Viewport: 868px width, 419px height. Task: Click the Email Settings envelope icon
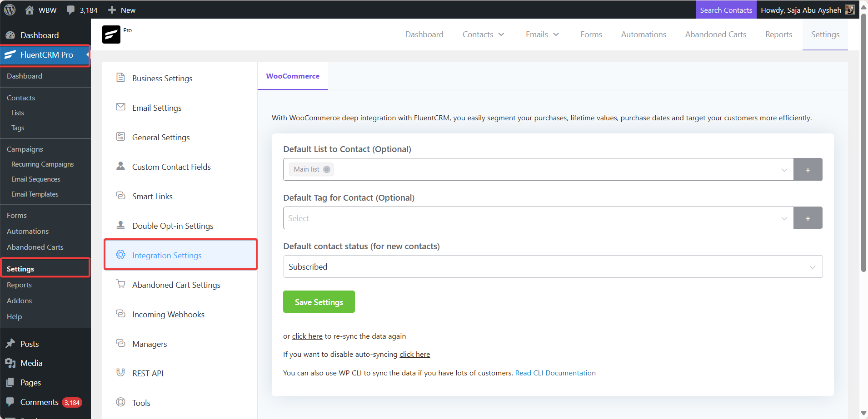coord(120,107)
